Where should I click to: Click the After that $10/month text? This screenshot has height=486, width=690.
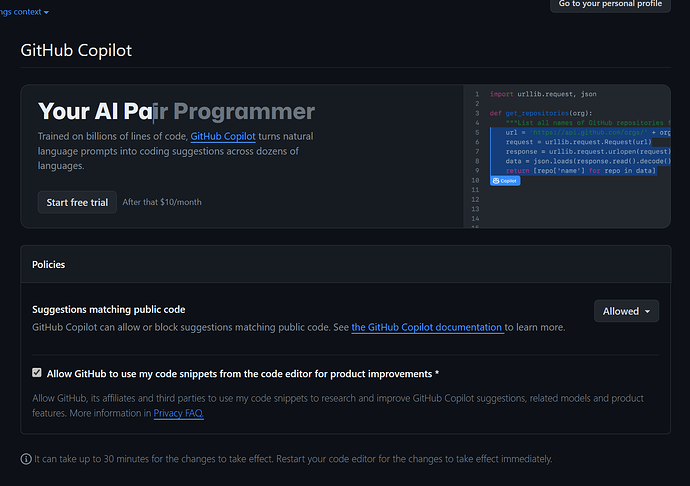(x=162, y=202)
